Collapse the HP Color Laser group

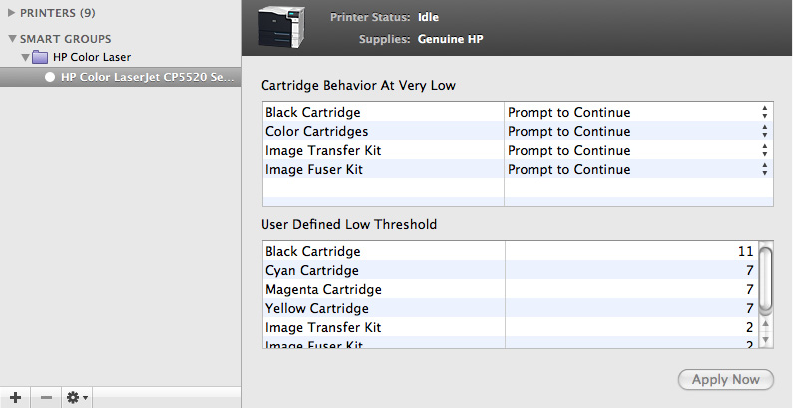tap(25, 57)
